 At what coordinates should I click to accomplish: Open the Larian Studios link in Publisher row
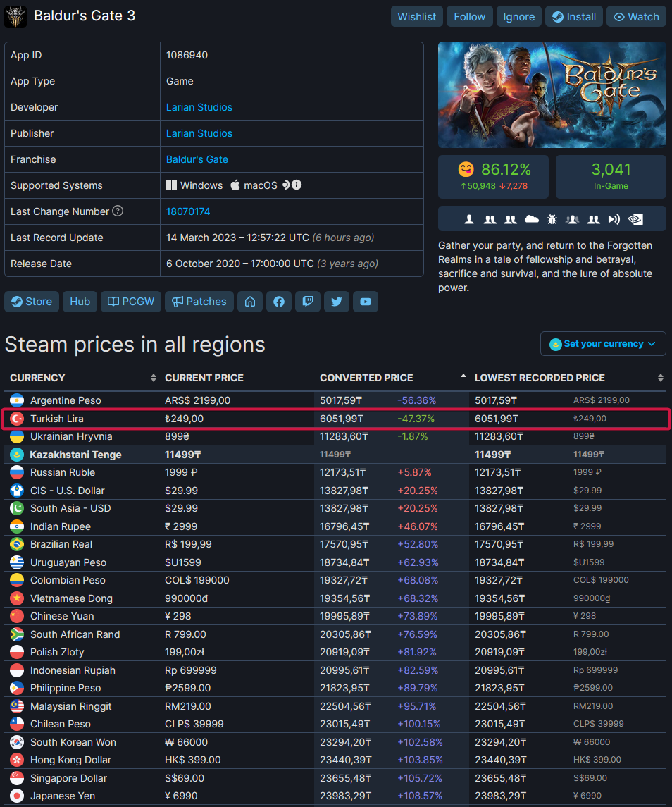[x=199, y=133]
